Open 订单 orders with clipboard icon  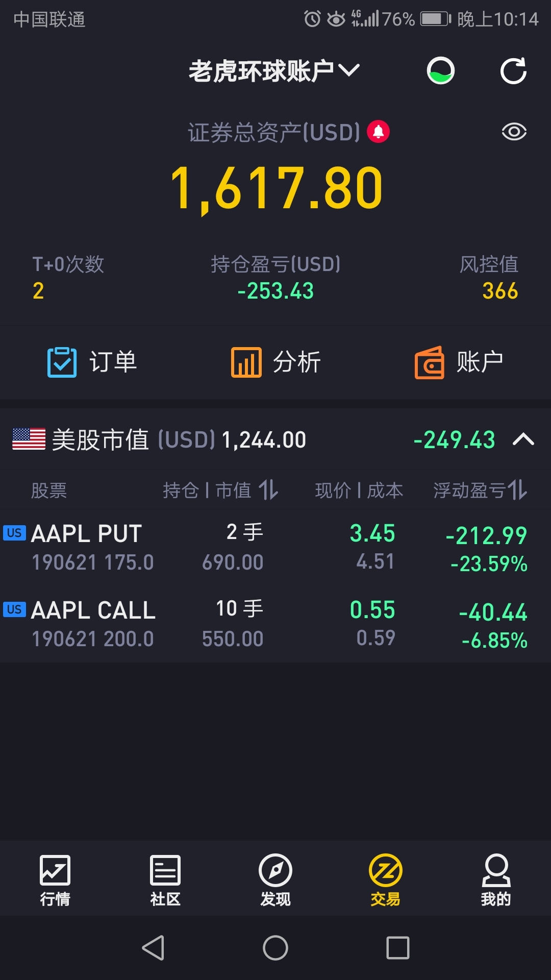(92, 362)
